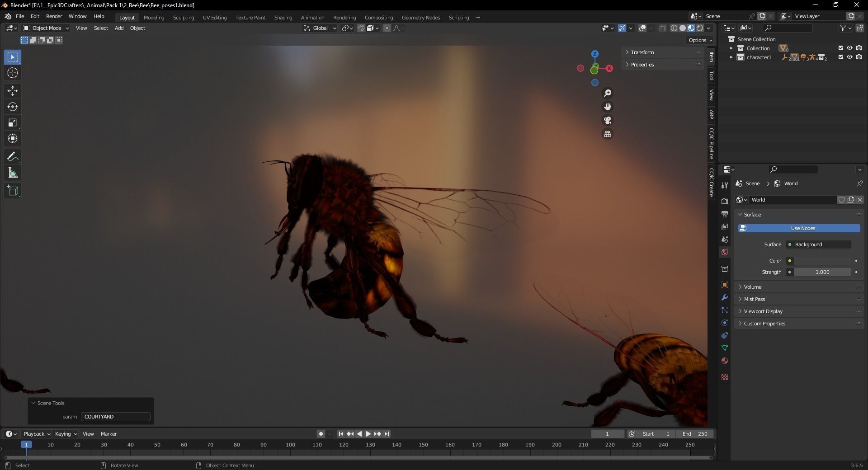Open the Modifiers wrench properties tab
This screenshot has width=868, height=470.
tap(725, 297)
